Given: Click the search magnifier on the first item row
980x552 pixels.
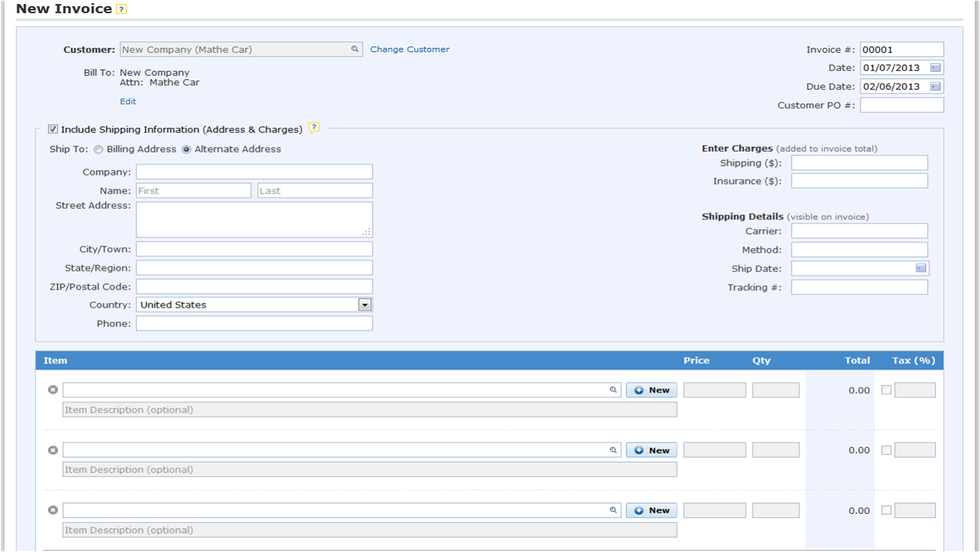Looking at the screenshot, I should [612, 389].
